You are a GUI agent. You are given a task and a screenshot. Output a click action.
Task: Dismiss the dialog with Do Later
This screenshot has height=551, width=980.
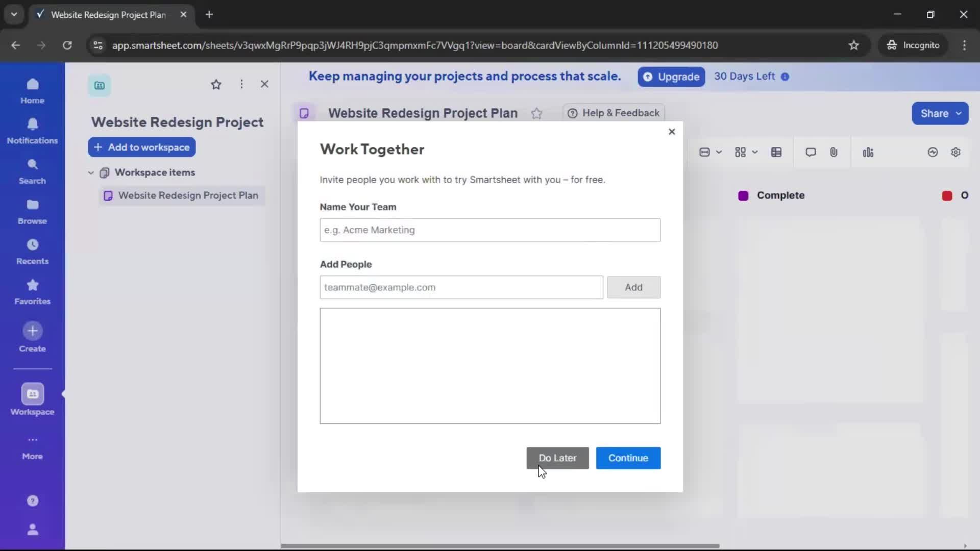[557, 458]
